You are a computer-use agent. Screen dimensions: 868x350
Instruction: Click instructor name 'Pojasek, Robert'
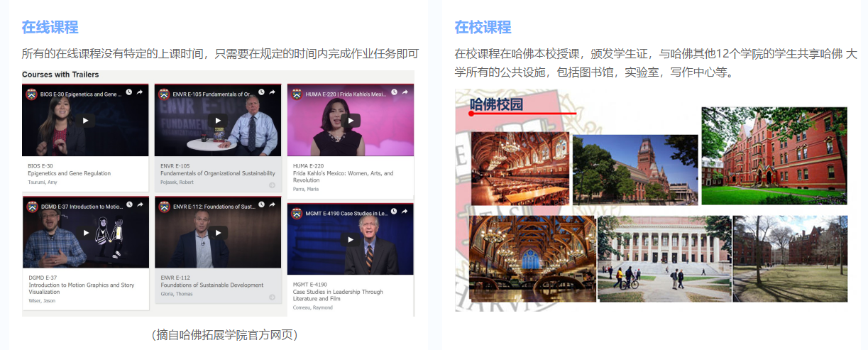point(176,182)
